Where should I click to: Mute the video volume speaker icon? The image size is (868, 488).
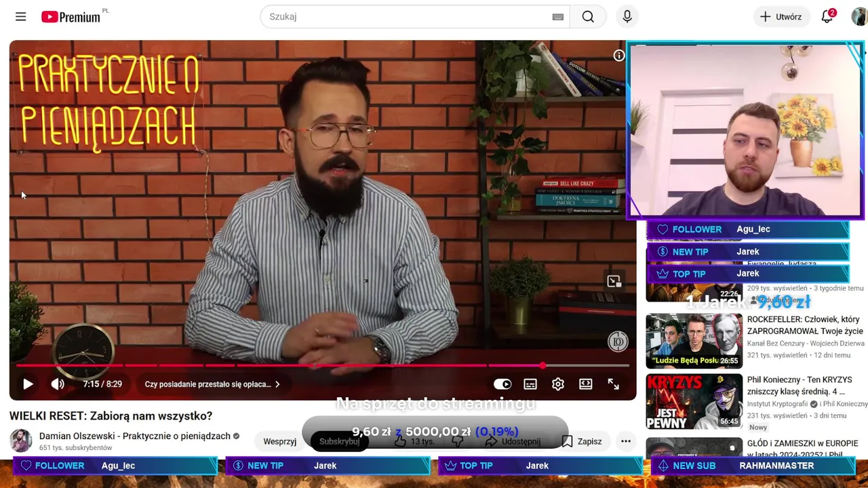58,384
